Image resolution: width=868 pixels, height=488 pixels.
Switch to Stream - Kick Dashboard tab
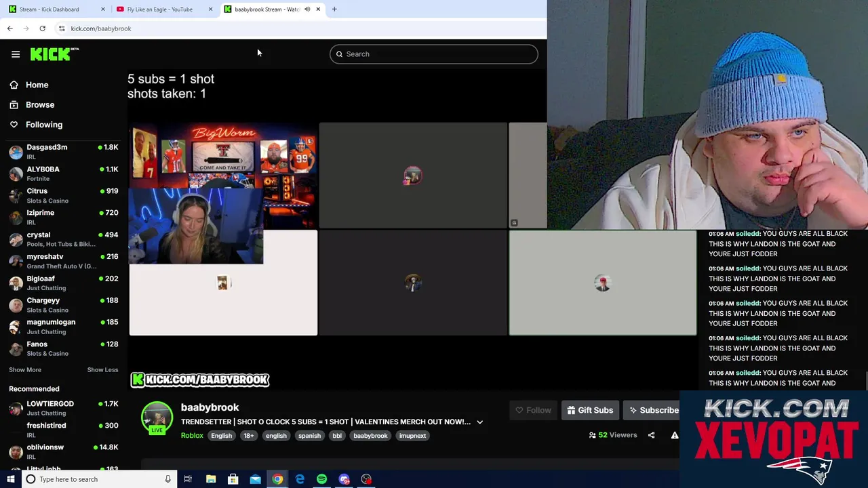click(57, 9)
